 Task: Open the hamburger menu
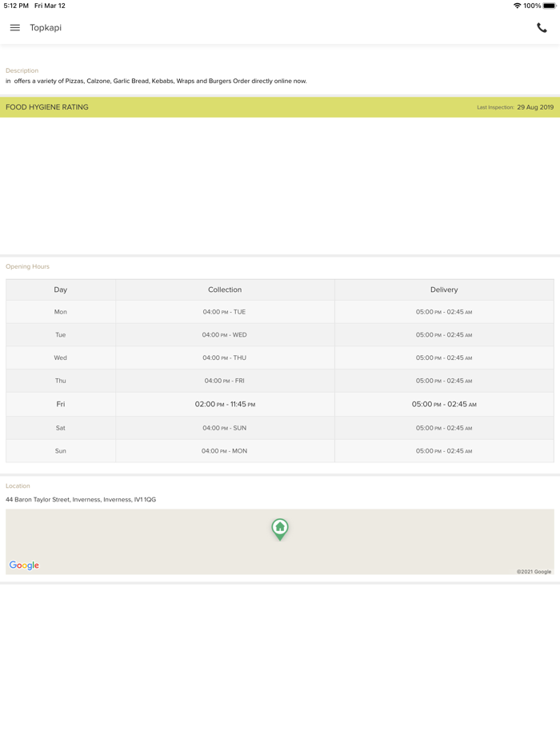click(14, 28)
